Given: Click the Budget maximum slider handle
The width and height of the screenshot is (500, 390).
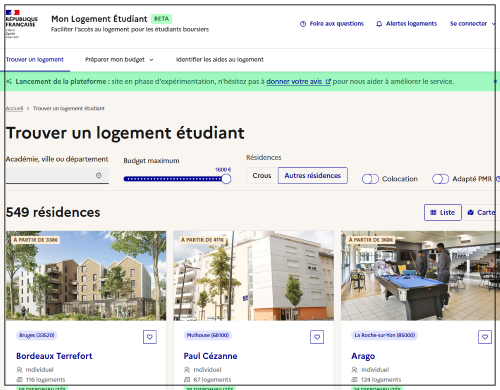Looking at the screenshot, I should pos(226,179).
